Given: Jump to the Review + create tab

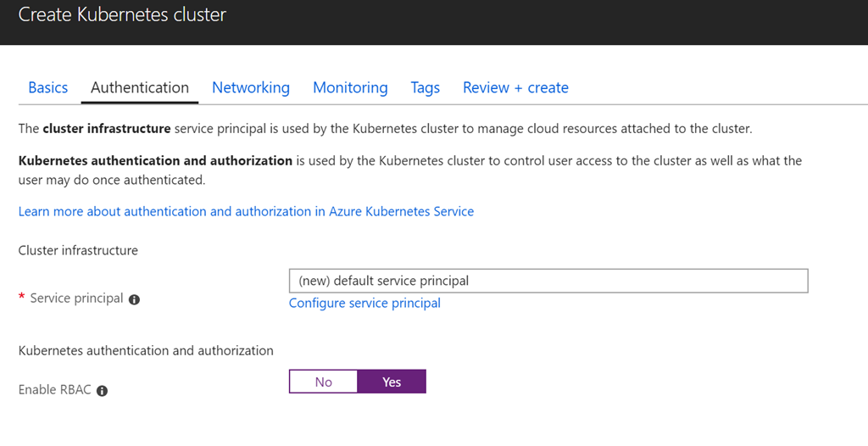Looking at the screenshot, I should click(x=515, y=87).
